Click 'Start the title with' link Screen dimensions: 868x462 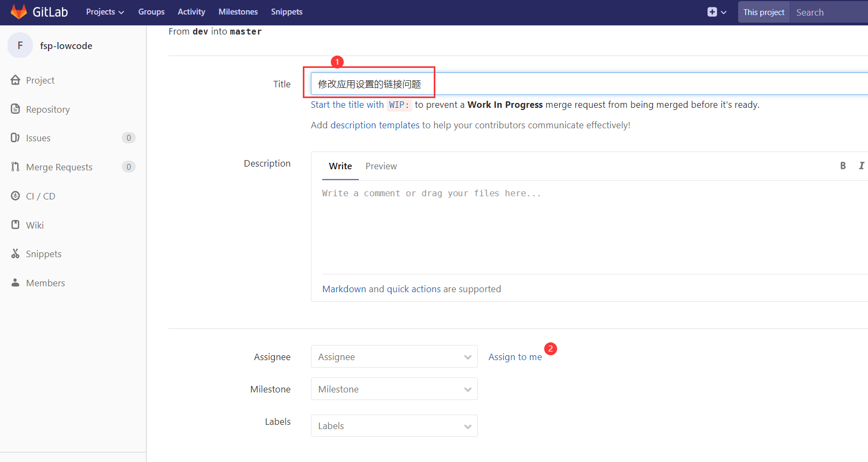click(348, 105)
